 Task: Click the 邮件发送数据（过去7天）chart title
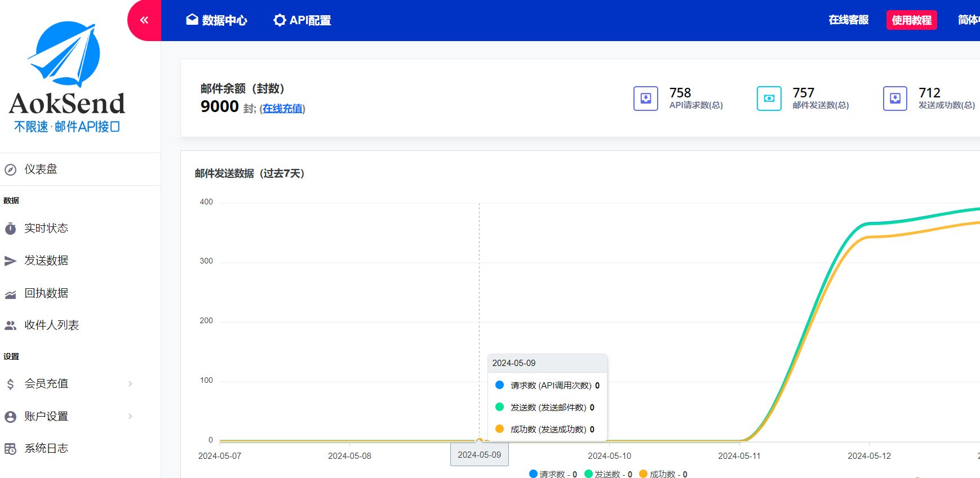(250, 173)
